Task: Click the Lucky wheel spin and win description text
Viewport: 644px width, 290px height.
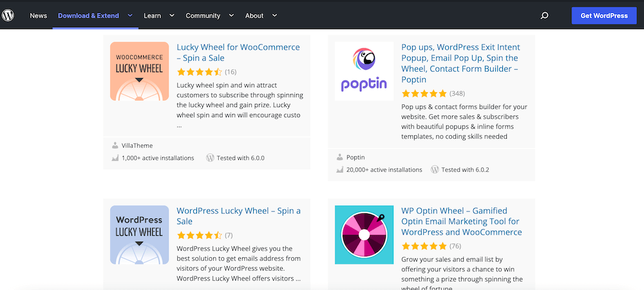Action: 240,105
